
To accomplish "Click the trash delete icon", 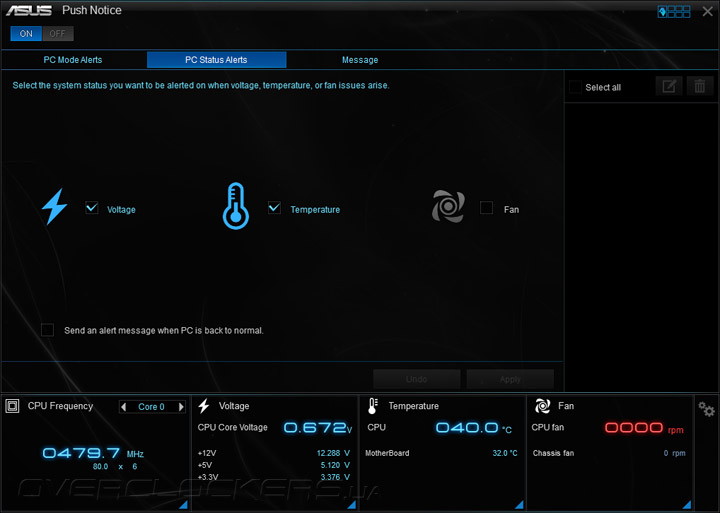I will pos(700,86).
